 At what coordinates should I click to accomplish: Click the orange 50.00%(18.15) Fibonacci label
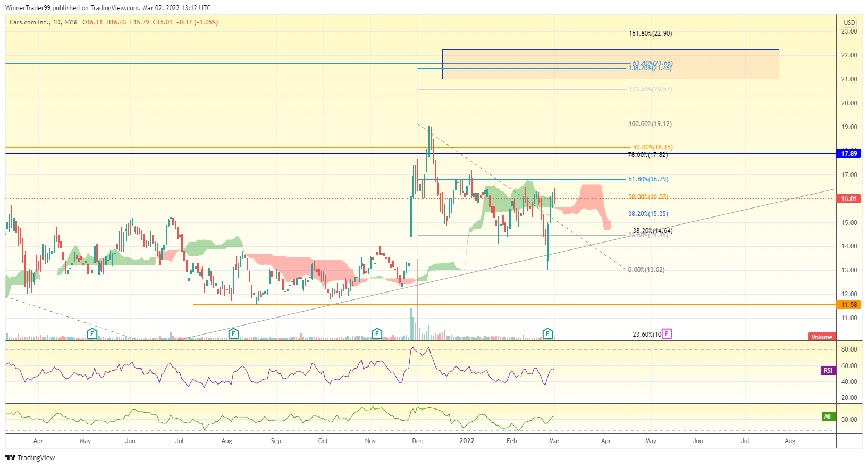(x=653, y=147)
